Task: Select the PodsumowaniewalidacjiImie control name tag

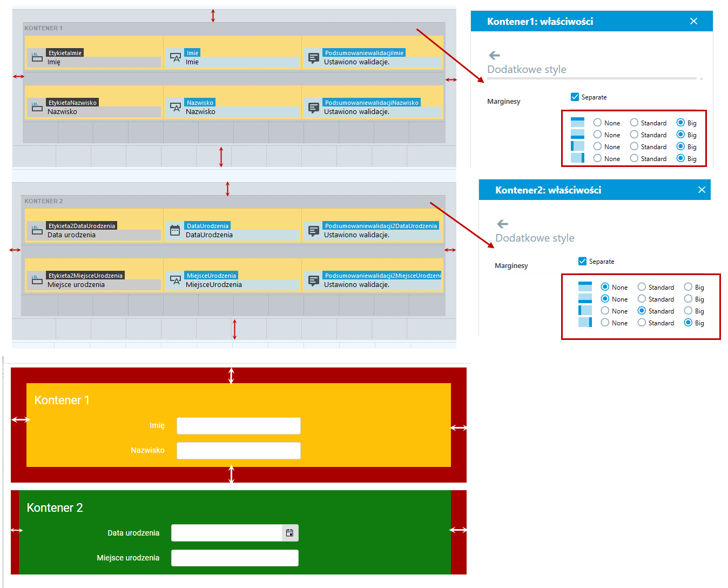Action: point(364,53)
